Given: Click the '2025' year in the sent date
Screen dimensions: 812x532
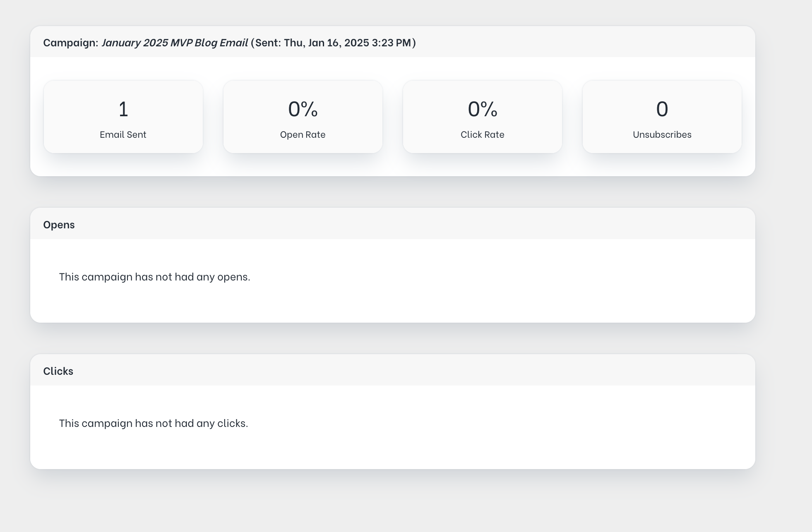Looking at the screenshot, I should (x=356, y=43).
